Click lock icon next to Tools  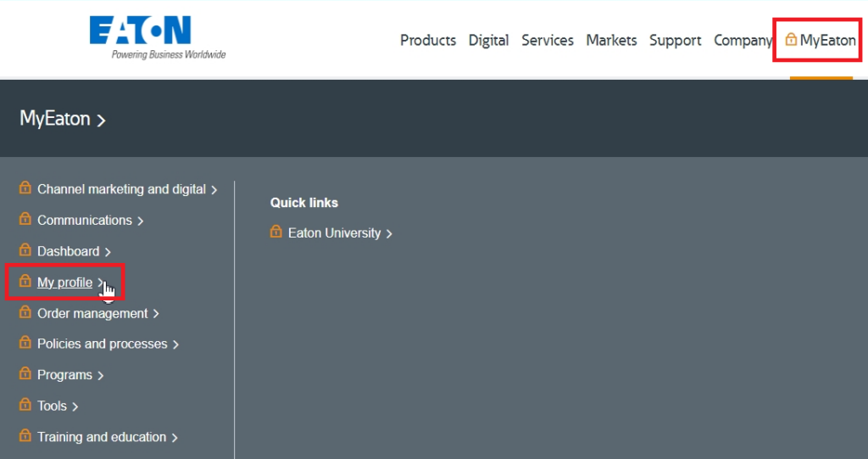[x=25, y=406]
